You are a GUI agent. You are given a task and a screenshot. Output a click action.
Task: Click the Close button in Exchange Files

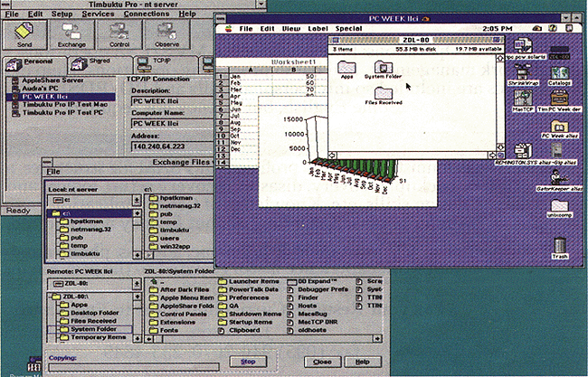click(322, 362)
